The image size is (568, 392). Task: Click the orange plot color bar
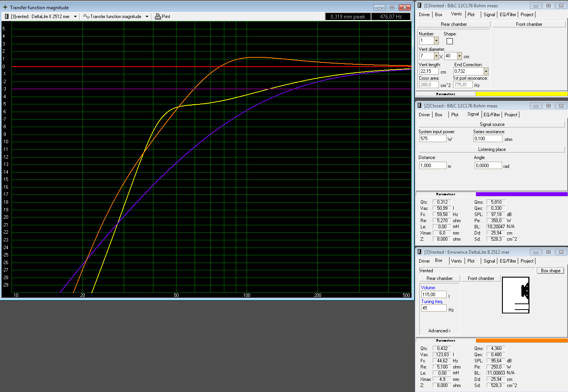click(521, 340)
